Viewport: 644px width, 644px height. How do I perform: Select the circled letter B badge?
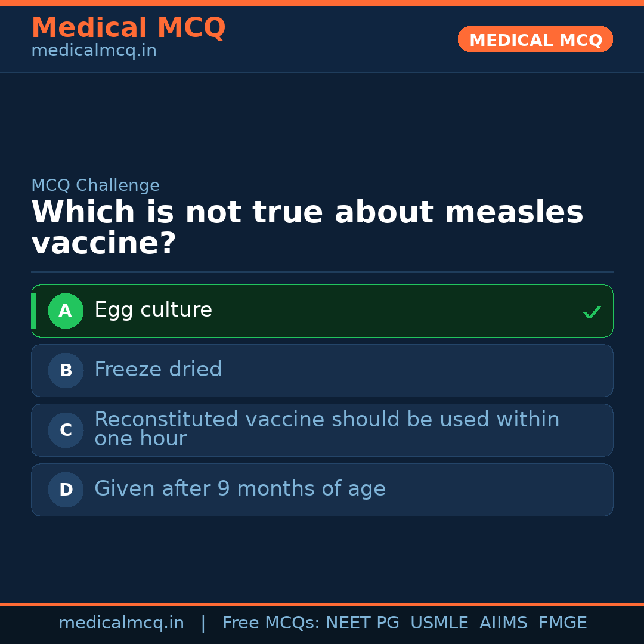pos(66,370)
